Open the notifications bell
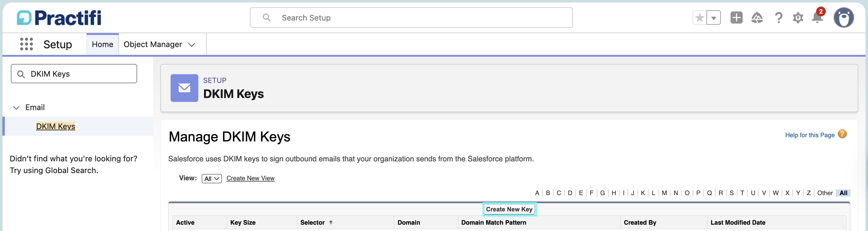 click(817, 17)
